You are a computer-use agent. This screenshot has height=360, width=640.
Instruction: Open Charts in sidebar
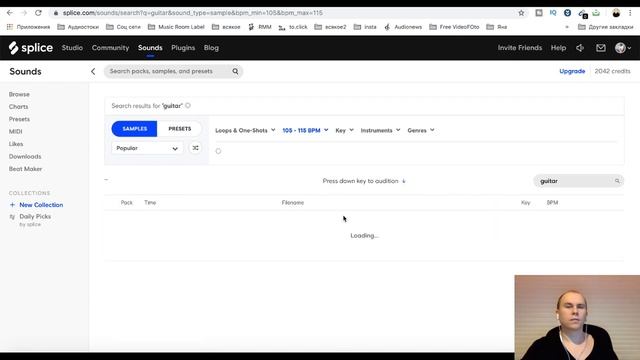(x=18, y=107)
